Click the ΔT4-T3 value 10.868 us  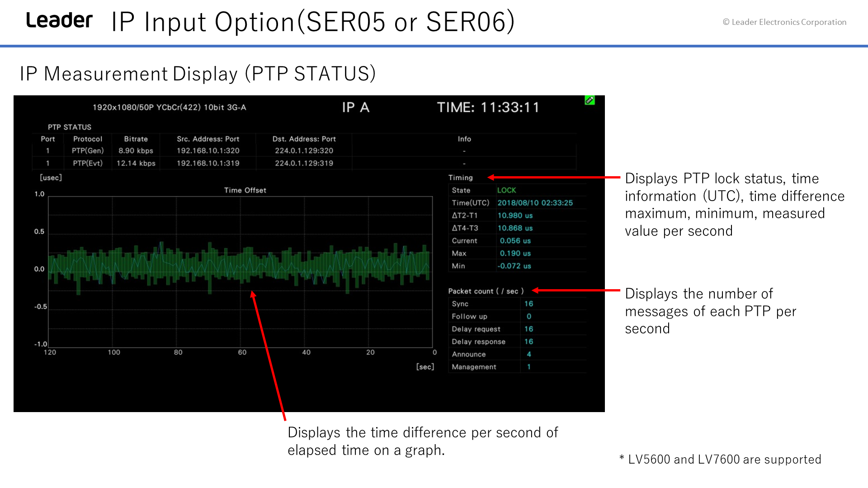click(515, 228)
